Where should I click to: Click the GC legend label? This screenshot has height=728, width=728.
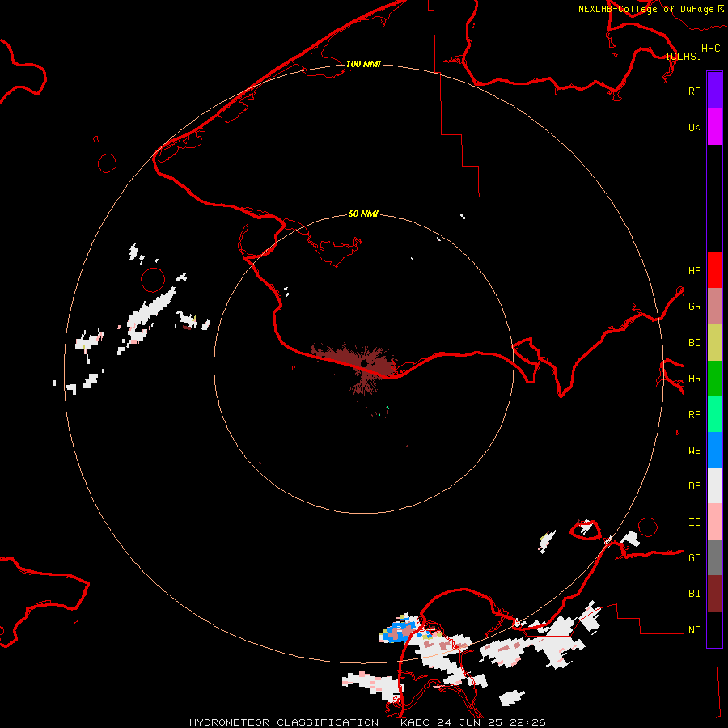click(694, 557)
